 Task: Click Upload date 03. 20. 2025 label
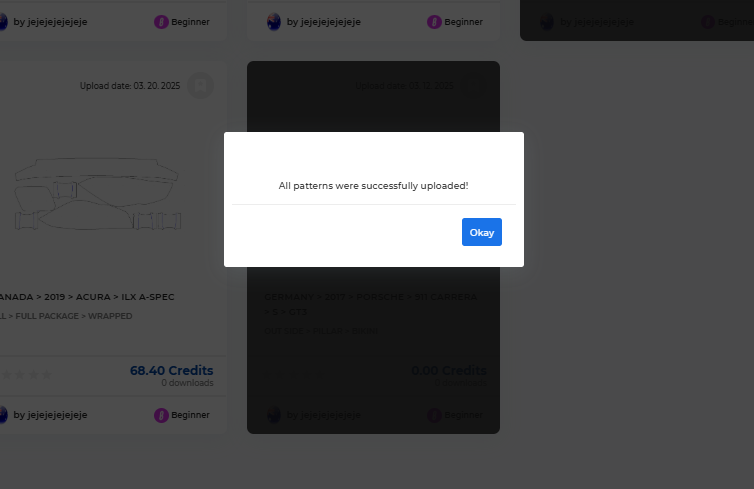point(130,86)
